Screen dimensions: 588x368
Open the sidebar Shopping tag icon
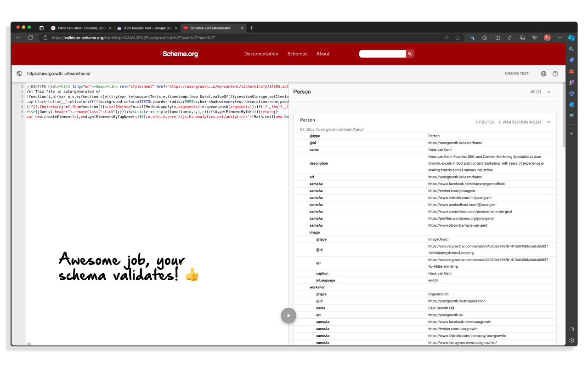point(571,60)
